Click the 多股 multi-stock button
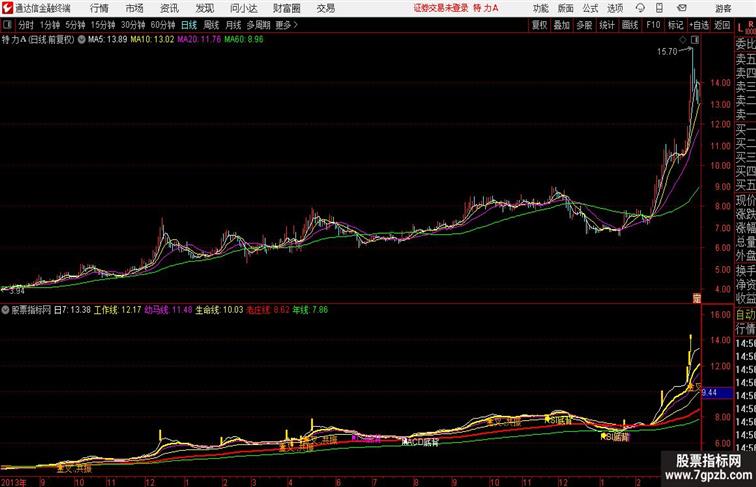This screenshot has height=487, width=756. 584,25
